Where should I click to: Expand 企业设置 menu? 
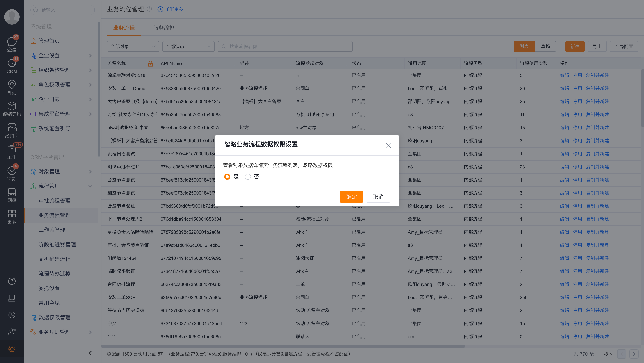[x=90, y=56]
